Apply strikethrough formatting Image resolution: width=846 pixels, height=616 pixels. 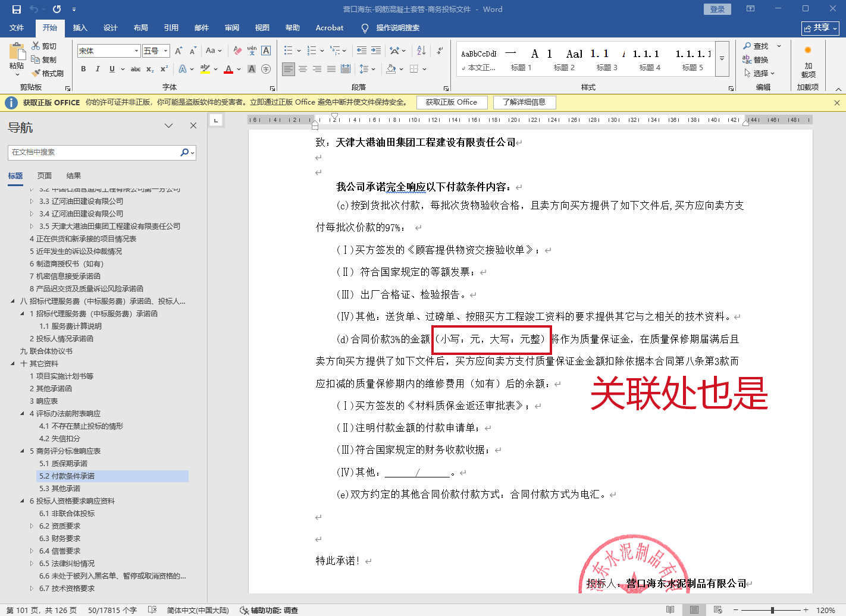(x=136, y=69)
